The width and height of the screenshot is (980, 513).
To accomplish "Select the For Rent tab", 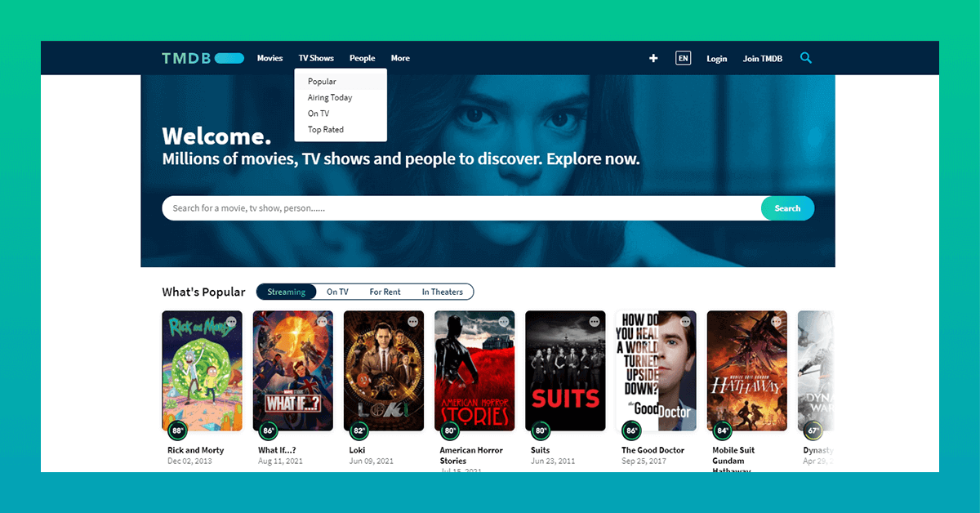I will tap(385, 292).
